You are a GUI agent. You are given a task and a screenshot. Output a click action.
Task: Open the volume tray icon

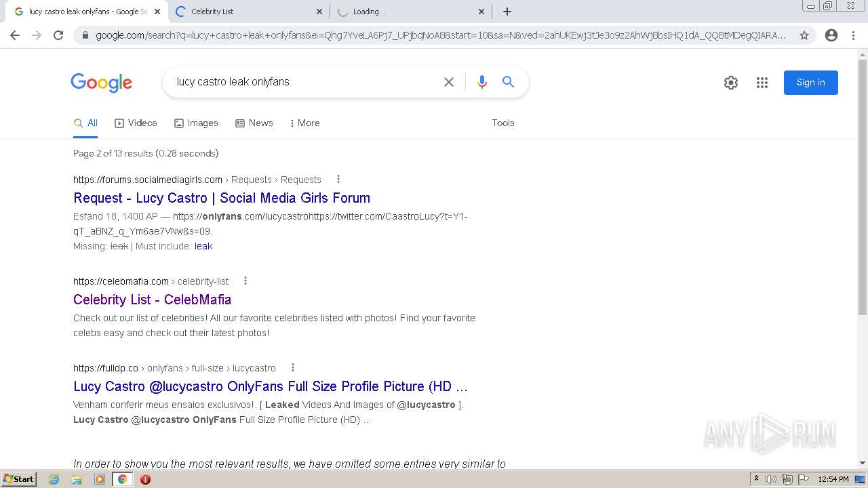(771, 479)
